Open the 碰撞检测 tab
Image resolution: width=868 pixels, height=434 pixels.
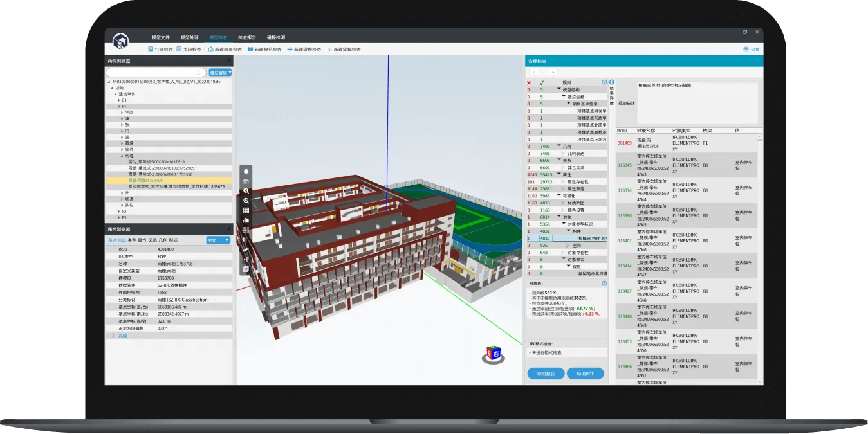tap(275, 37)
